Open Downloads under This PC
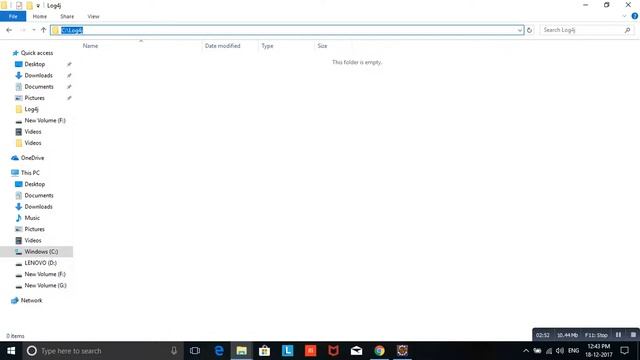 pos(38,207)
